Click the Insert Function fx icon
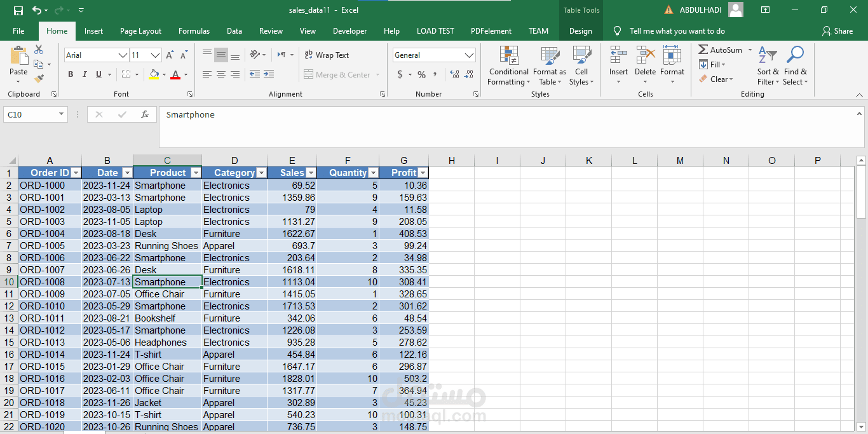This screenshot has width=868, height=434. [145, 114]
